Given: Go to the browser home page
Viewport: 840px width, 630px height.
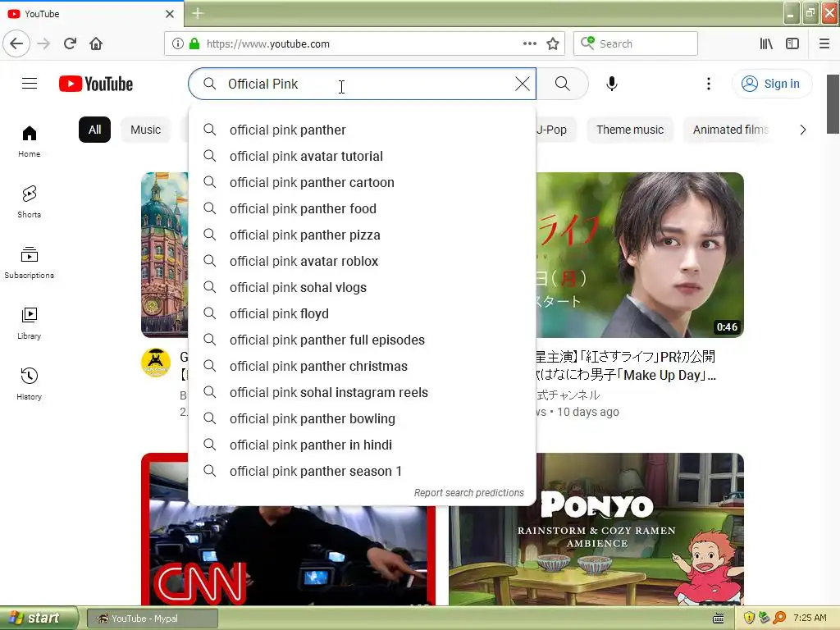Looking at the screenshot, I should coord(96,43).
